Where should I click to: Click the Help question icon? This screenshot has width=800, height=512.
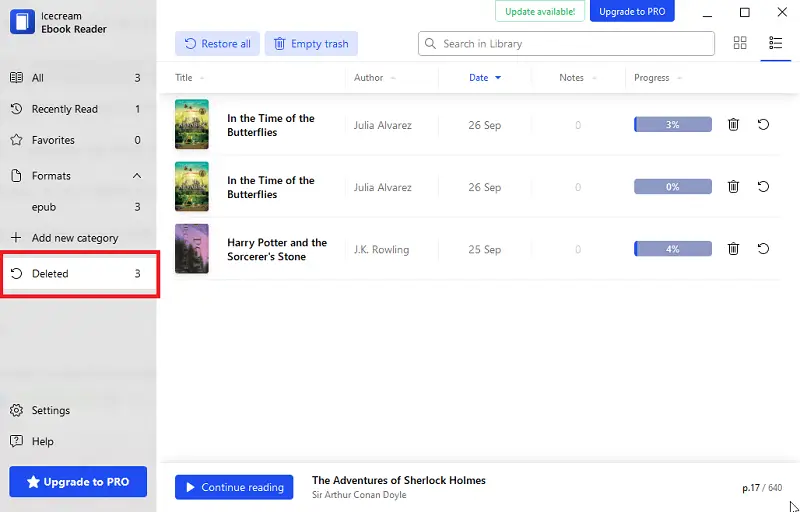[16, 441]
